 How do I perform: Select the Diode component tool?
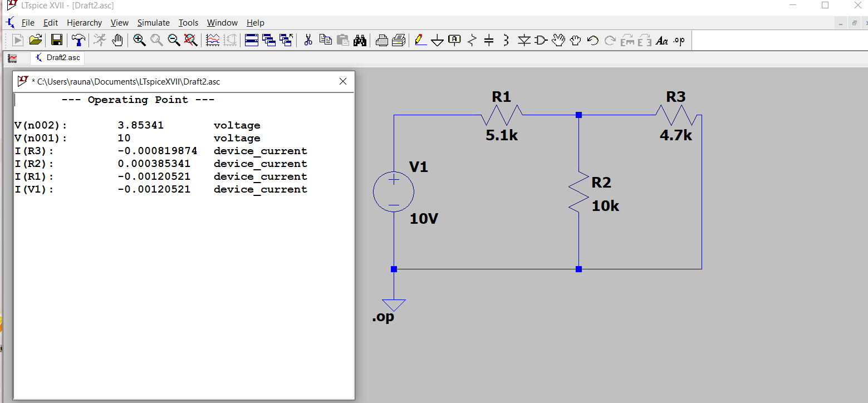click(x=524, y=40)
